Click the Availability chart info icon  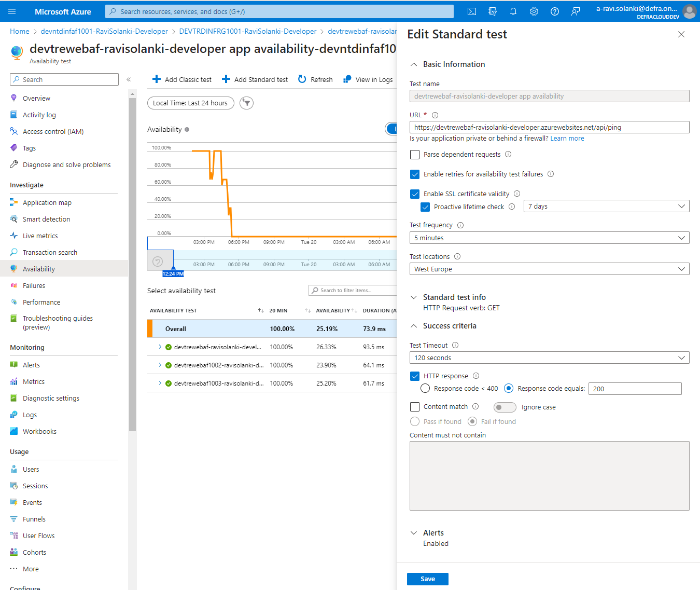187,129
